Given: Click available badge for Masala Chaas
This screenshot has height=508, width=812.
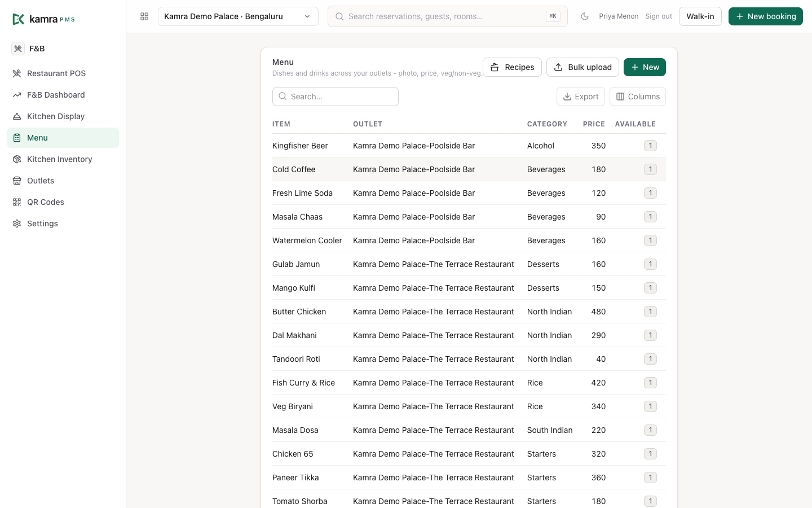Looking at the screenshot, I should pyautogui.click(x=650, y=217).
